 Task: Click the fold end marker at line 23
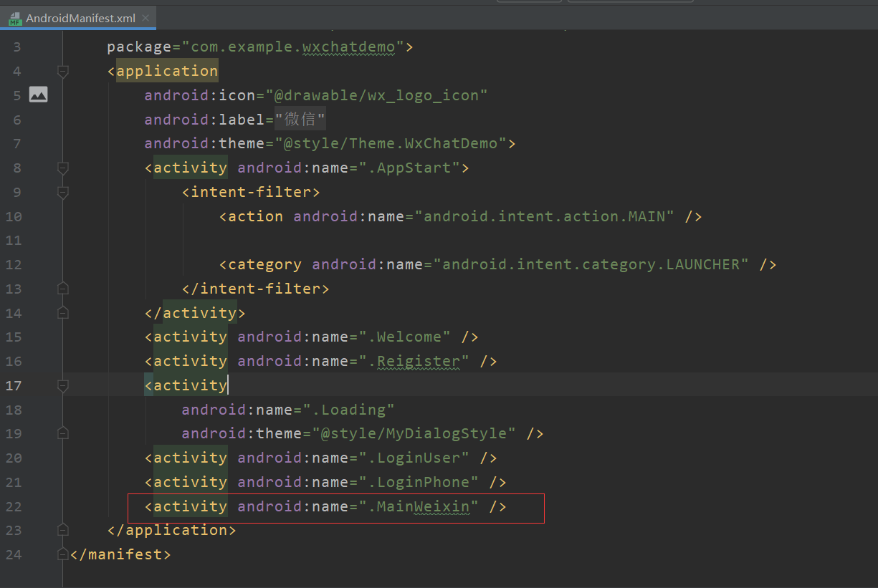62,530
